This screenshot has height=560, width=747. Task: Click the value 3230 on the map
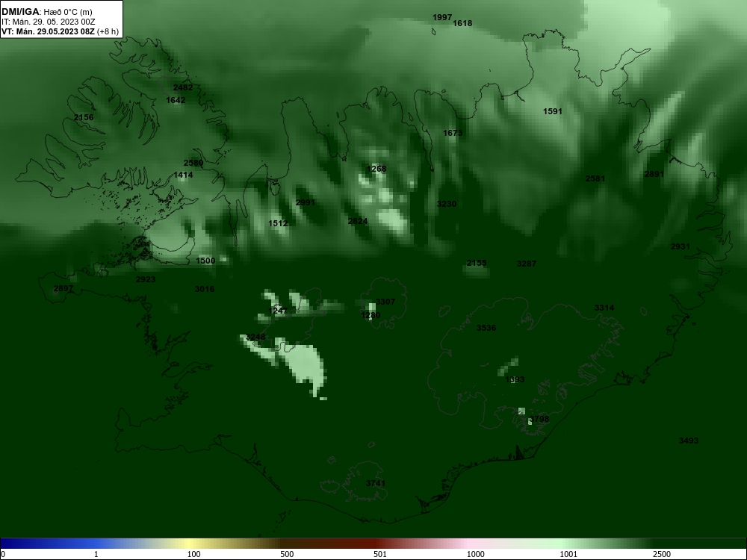point(447,203)
